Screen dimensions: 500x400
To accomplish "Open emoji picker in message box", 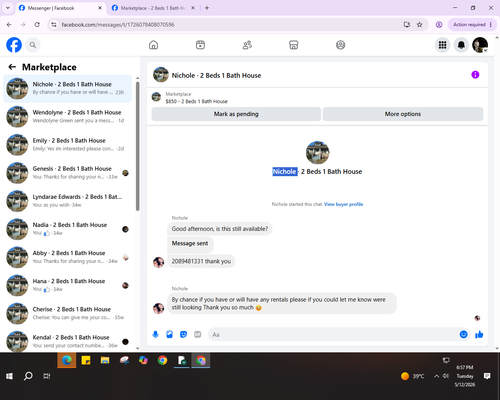I will [x=463, y=334].
